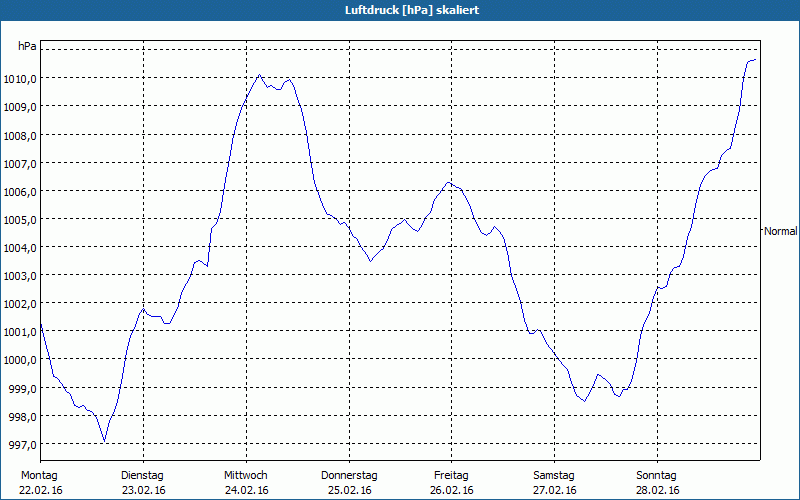Click the 1003,0 y-axis label
Screen dimensions: 800x500
pyautogui.click(x=20, y=276)
